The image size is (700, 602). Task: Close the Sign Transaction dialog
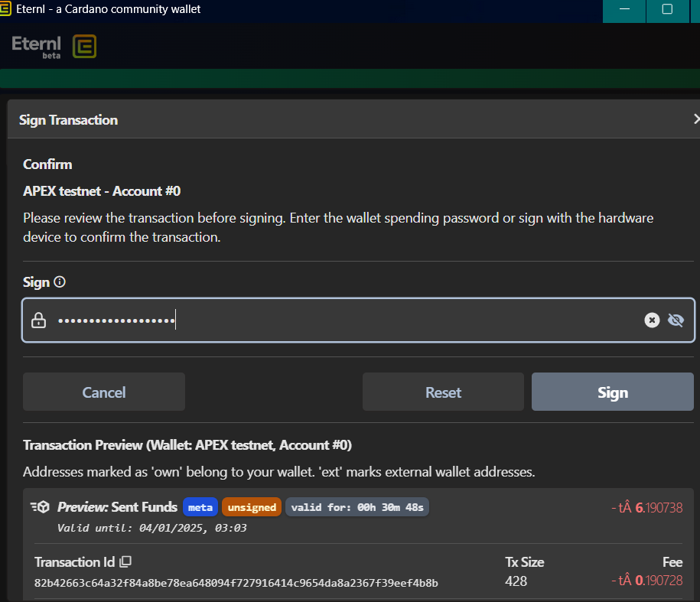tap(696, 119)
